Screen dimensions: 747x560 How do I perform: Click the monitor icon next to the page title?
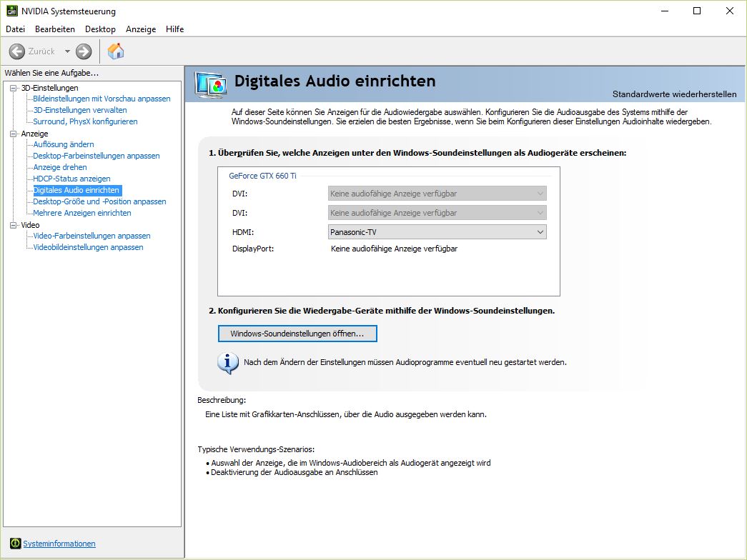click(x=210, y=85)
